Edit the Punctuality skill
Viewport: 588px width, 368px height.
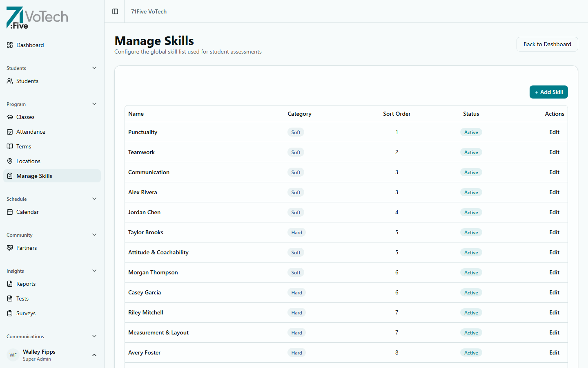[554, 132]
